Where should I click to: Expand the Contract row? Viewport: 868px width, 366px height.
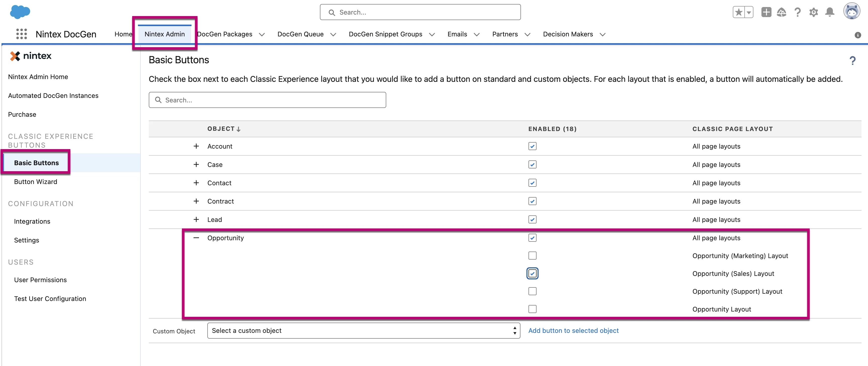pos(196,201)
